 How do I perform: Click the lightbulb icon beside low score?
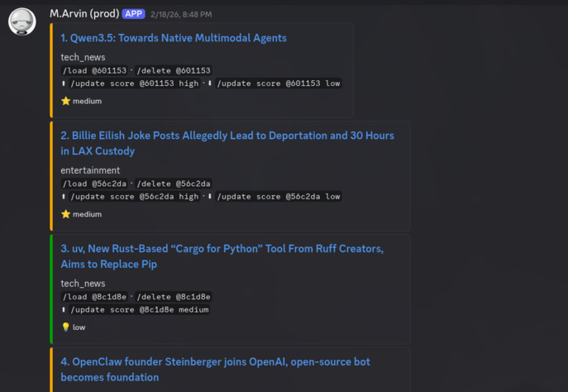pos(65,327)
